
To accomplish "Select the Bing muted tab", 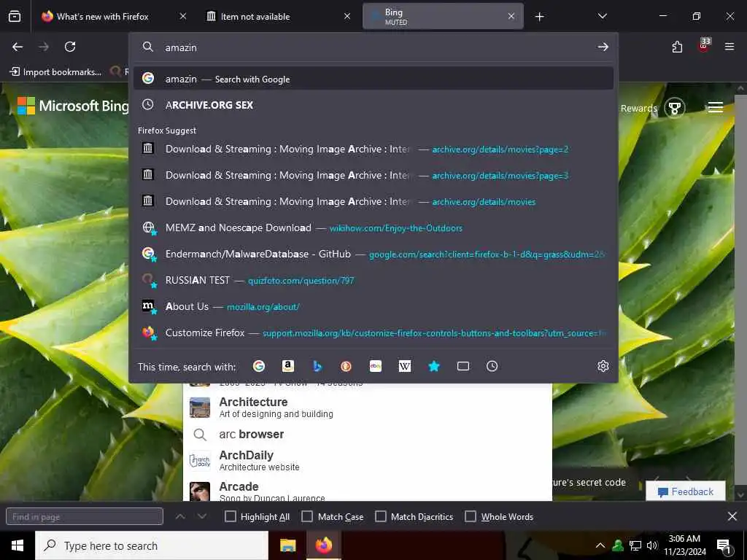I will point(443,17).
